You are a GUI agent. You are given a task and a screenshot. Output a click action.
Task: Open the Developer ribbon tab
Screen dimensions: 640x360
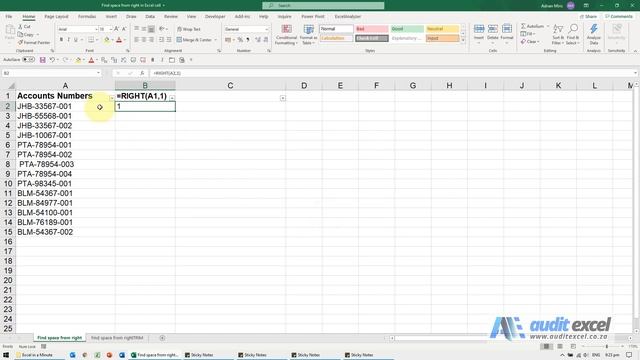[215, 17]
